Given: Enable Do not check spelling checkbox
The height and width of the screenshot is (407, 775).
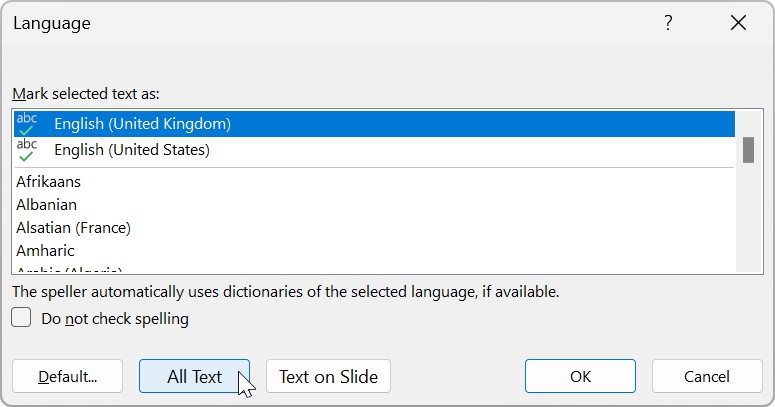Looking at the screenshot, I should [x=21, y=318].
